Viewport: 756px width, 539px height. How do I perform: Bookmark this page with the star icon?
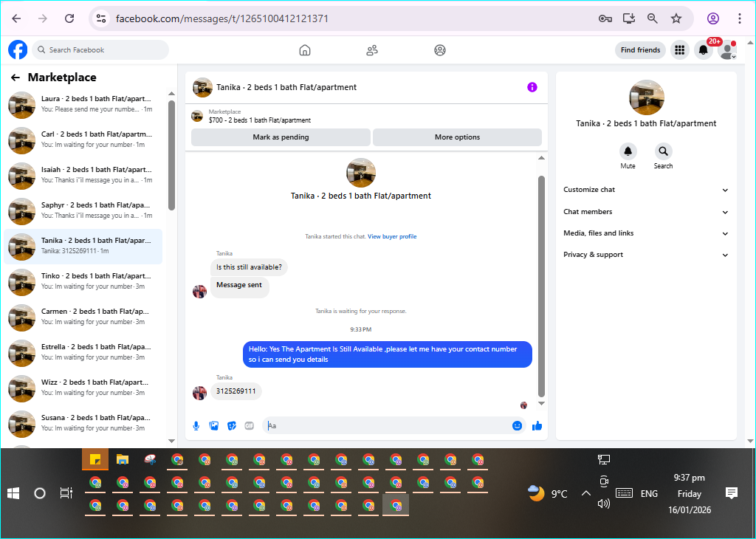676,18
